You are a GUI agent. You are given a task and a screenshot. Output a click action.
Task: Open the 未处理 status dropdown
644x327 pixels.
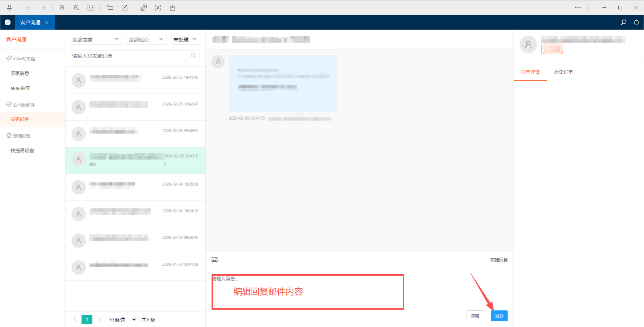(185, 39)
